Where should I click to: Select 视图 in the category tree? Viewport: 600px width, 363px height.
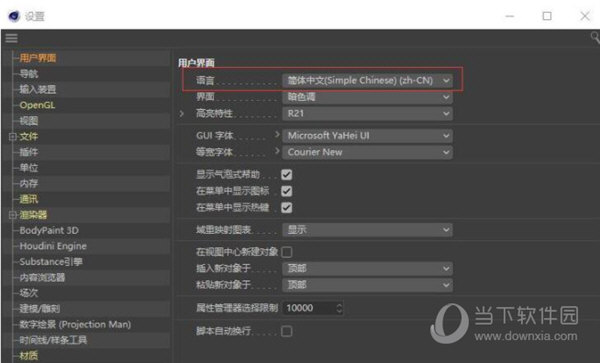tap(29, 121)
